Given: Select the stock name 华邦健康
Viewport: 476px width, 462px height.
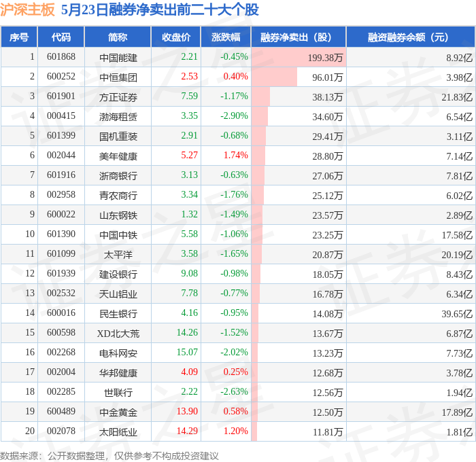Looking at the screenshot, I should coord(118,373).
